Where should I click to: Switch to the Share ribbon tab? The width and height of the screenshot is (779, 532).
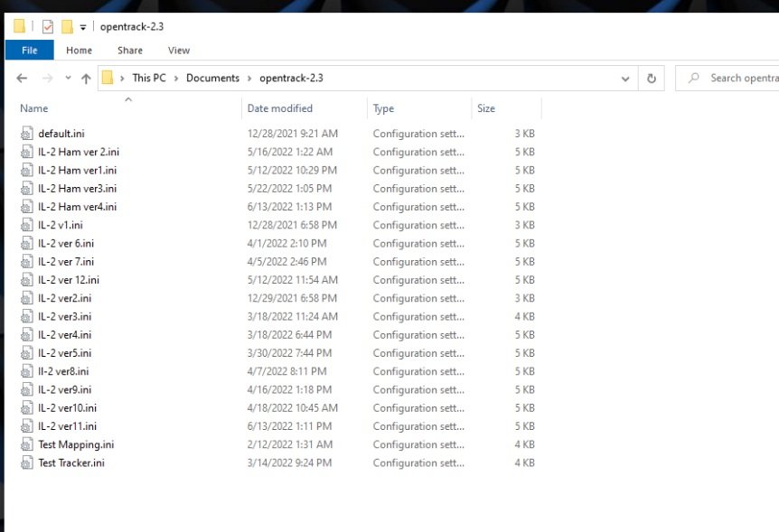tap(130, 51)
